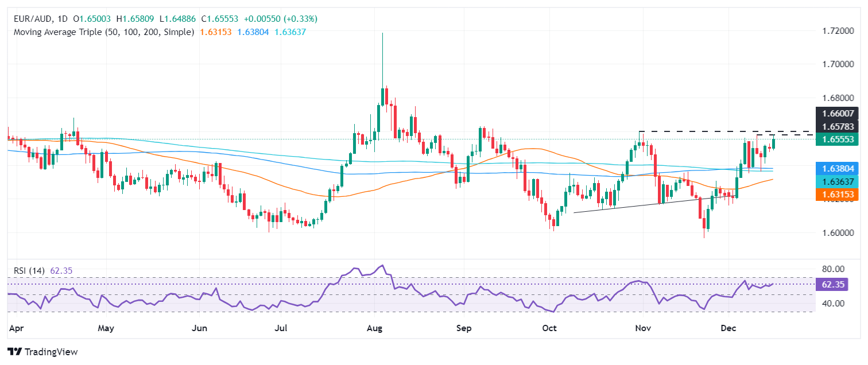868x365 pixels.
Task: Click the orange 1.63153 value in MA legend
Action: point(215,32)
